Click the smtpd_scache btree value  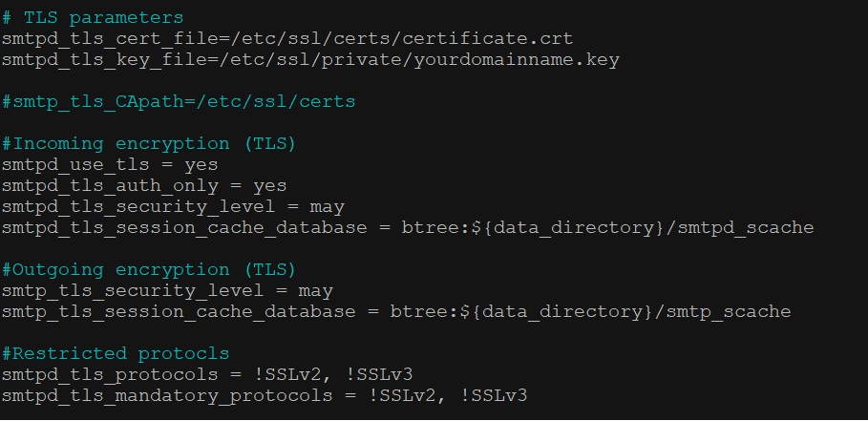coord(607,228)
